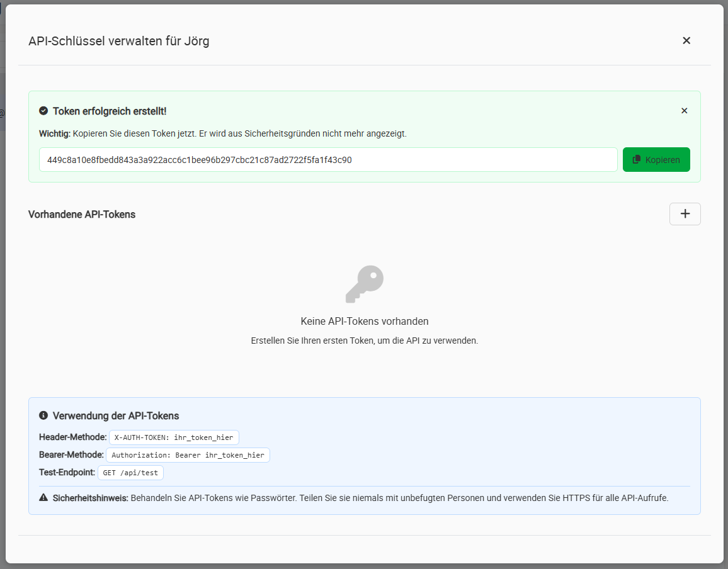The width and height of the screenshot is (728, 569).
Task: Click the warning triangle beside 'Sicherheitshinweis'
Action: 43,497
